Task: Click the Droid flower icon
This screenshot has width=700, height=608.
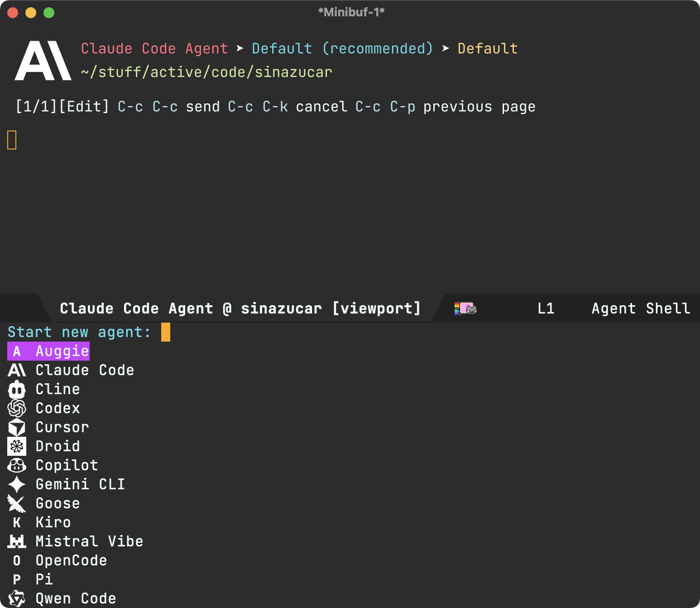Action: 17,446
